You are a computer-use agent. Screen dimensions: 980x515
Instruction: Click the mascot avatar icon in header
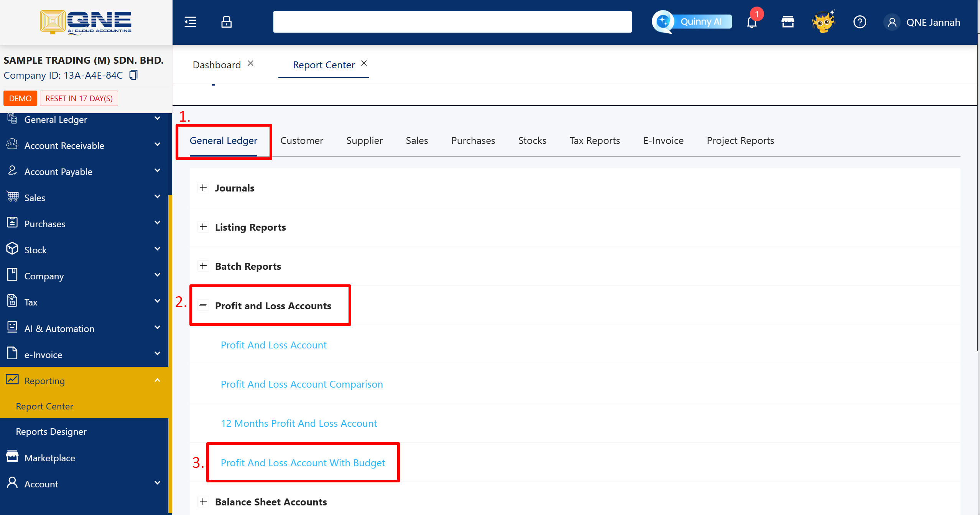[823, 22]
